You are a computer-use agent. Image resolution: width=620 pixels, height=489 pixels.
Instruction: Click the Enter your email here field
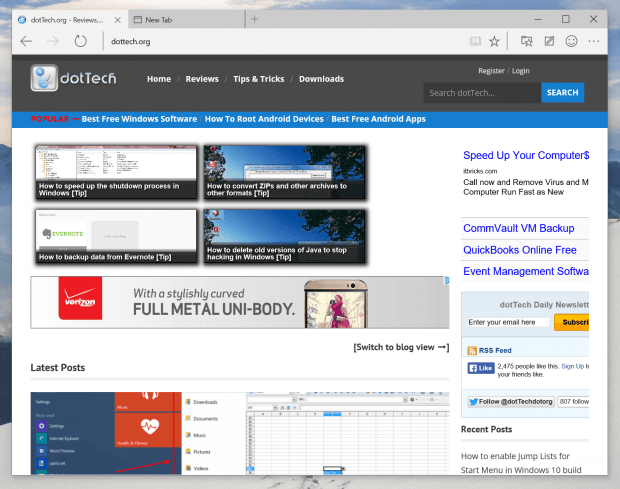pyautogui.click(x=508, y=322)
